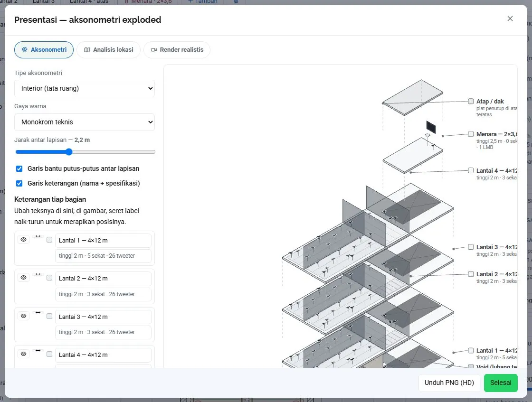The image size is (532, 402).
Task: Click the Menara label handle in the drawing
Action: pos(471,134)
